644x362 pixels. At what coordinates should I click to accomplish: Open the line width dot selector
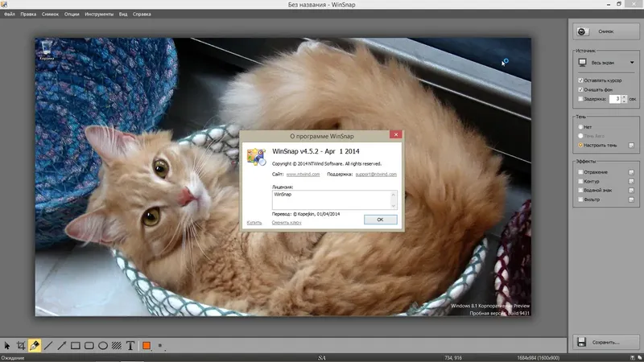(160, 346)
